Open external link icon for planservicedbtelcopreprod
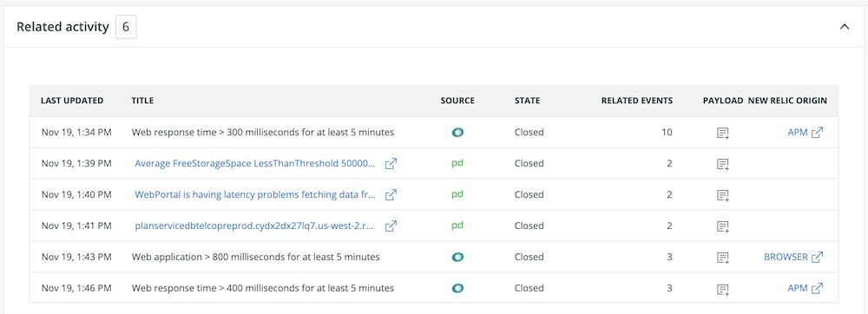The image size is (868, 314). coord(391,226)
